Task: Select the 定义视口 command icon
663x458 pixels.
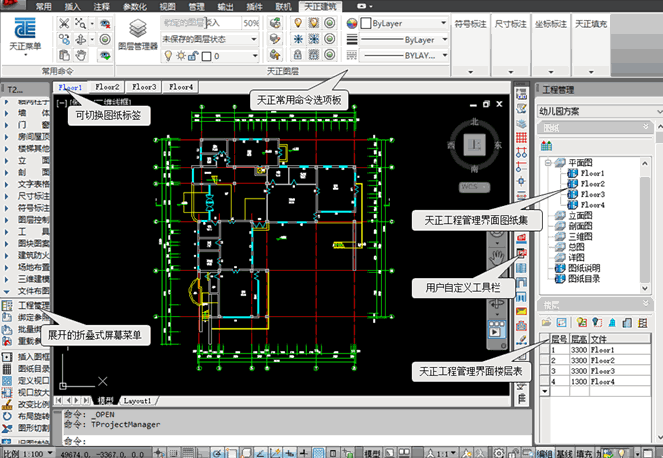Action: pyautogui.click(x=7, y=381)
